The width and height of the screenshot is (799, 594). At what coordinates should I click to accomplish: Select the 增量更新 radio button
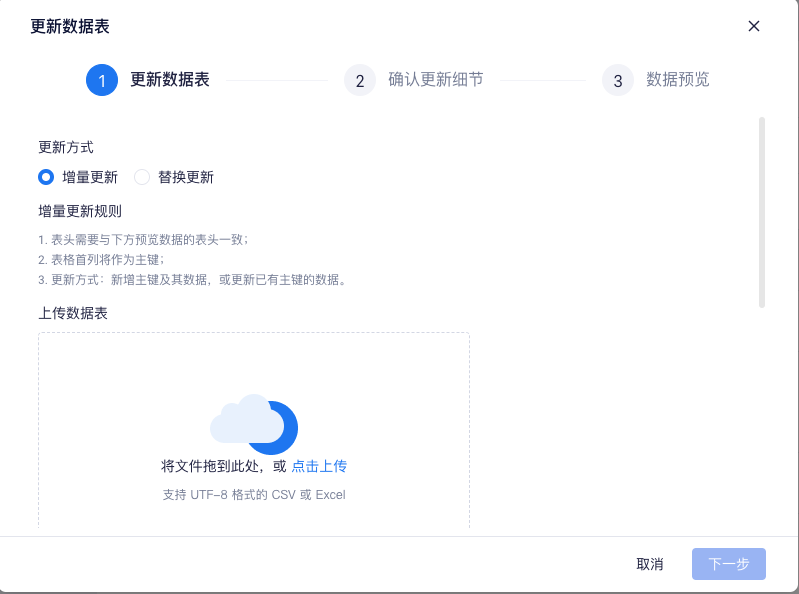[x=46, y=177]
